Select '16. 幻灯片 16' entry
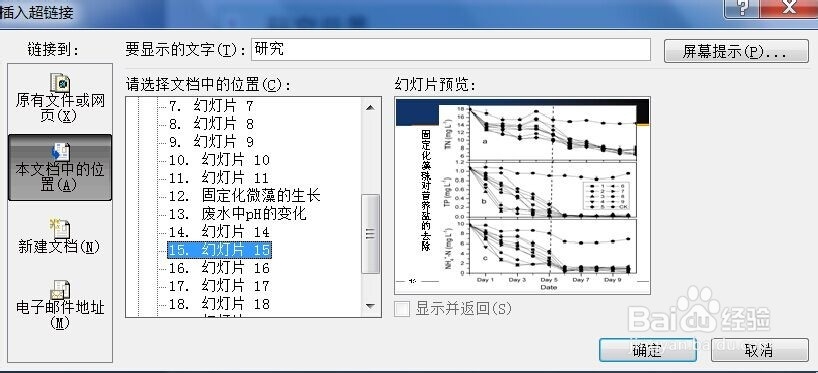This screenshot has width=818, height=373. [219, 268]
